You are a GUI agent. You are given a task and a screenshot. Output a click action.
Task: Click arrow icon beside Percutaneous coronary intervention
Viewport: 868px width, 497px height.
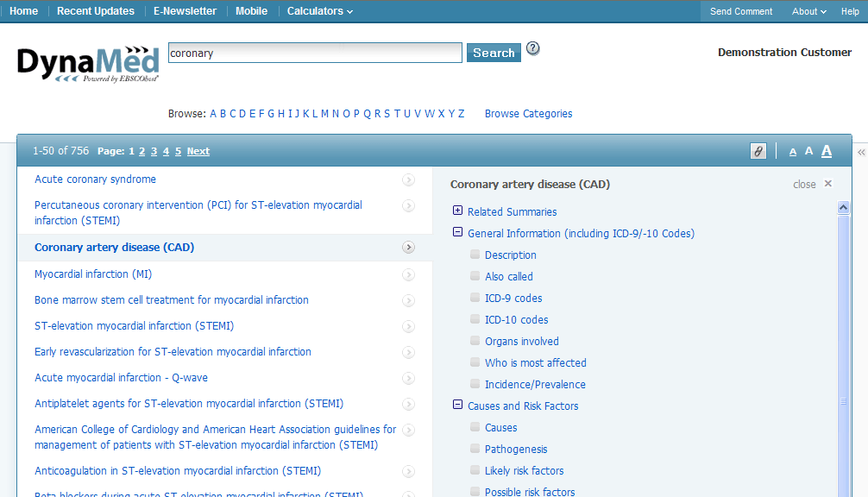coord(408,206)
